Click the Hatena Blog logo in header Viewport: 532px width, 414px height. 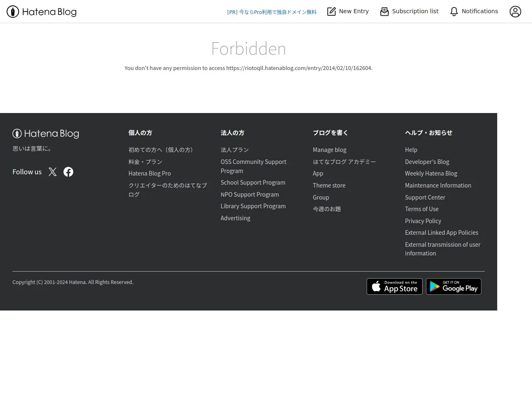pos(41,12)
